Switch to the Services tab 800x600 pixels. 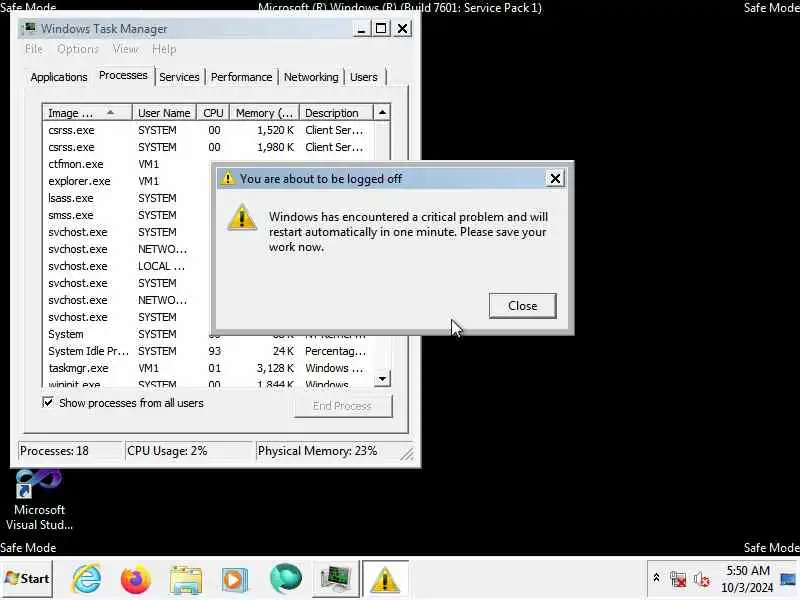179,77
